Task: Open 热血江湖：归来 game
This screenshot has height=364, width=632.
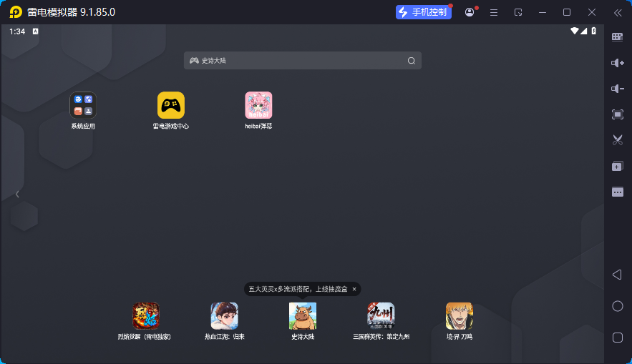Action: click(x=224, y=315)
